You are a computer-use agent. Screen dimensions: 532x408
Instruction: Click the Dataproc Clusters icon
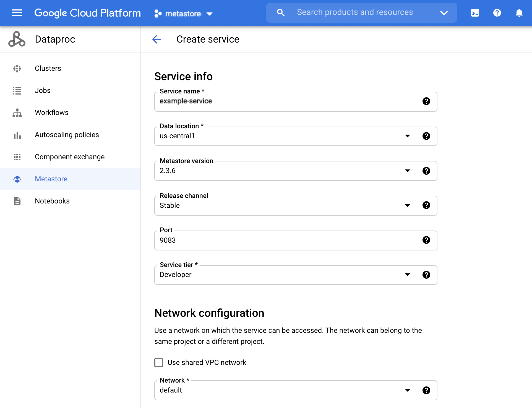(17, 68)
